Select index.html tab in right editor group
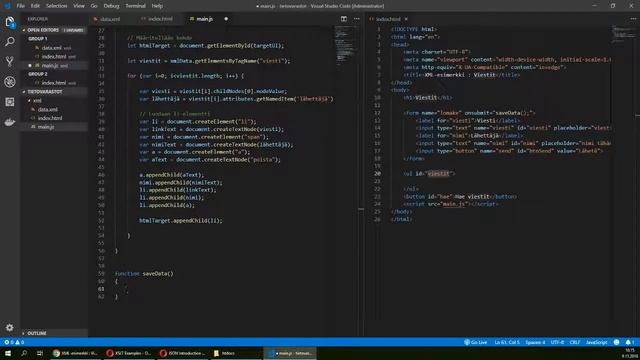The width and height of the screenshot is (640, 360). tap(388, 19)
